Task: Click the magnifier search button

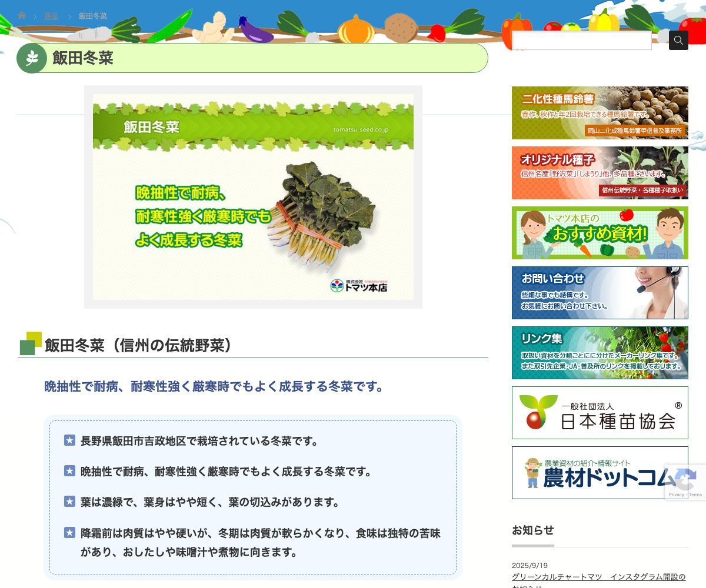Action: 678,41
